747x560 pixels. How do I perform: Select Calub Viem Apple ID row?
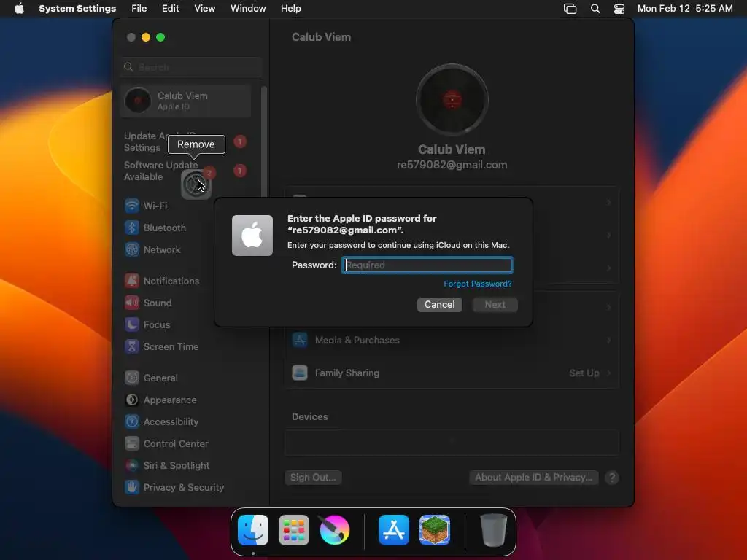pyautogui.click(x=186, y=101)
